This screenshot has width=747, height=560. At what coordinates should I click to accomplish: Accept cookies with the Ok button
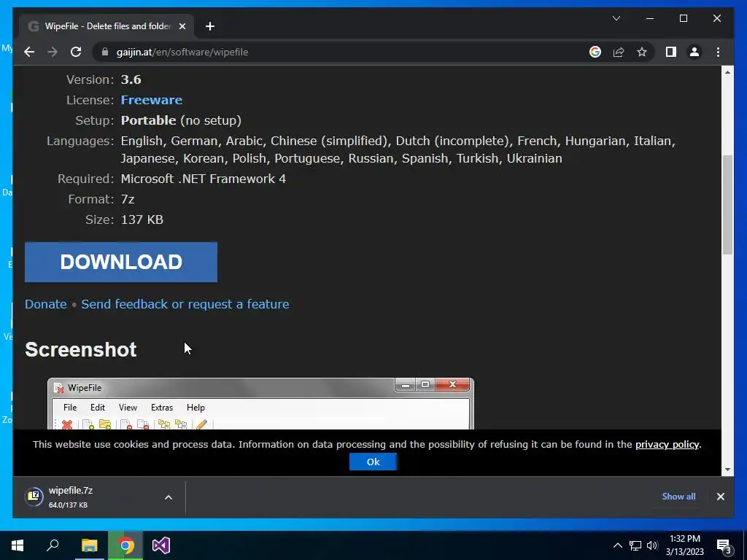pos(373,462)
